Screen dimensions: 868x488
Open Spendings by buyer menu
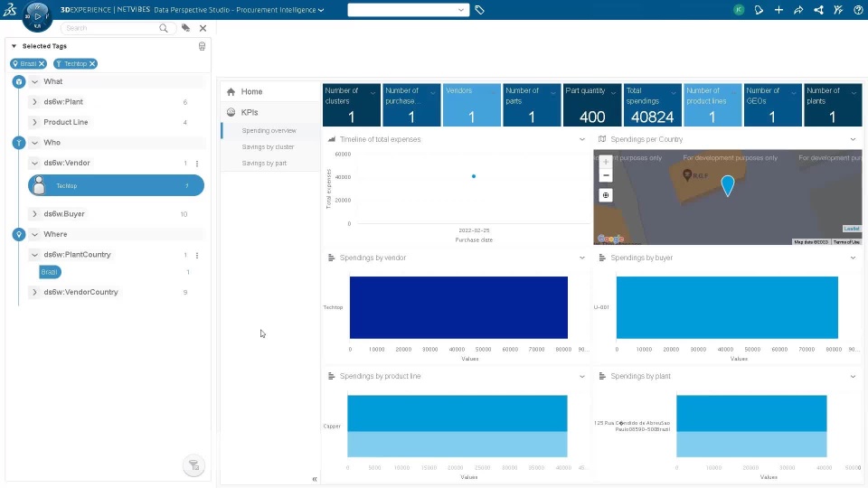(x=853, y=258)
